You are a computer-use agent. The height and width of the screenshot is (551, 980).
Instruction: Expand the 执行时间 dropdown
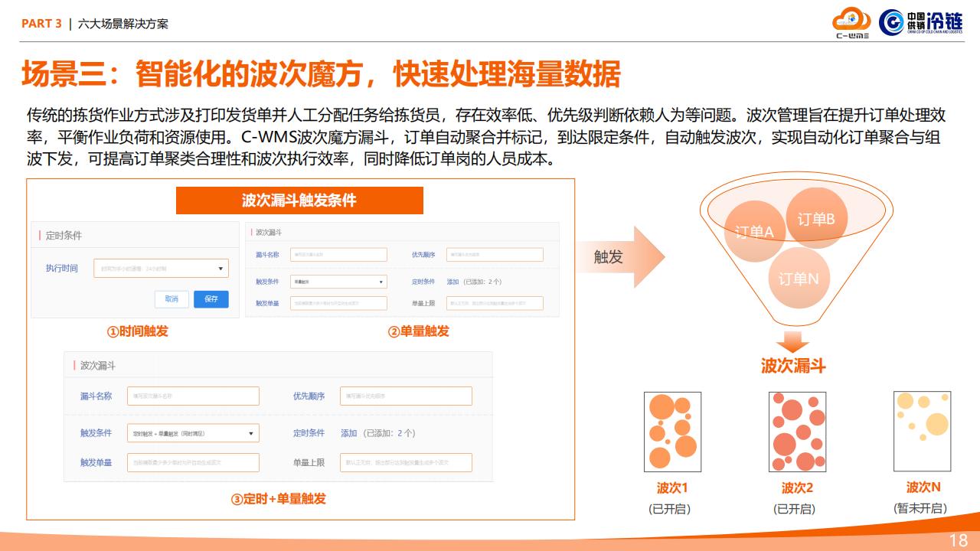tap(161, 269)
